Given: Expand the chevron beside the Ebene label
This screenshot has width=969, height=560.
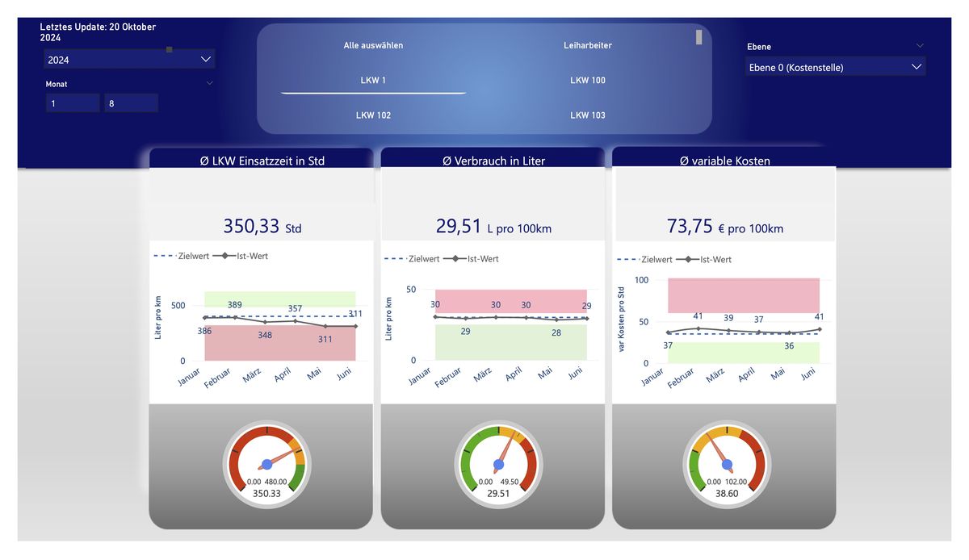Looking at the screenshot, I should click(x=920, y=46).
